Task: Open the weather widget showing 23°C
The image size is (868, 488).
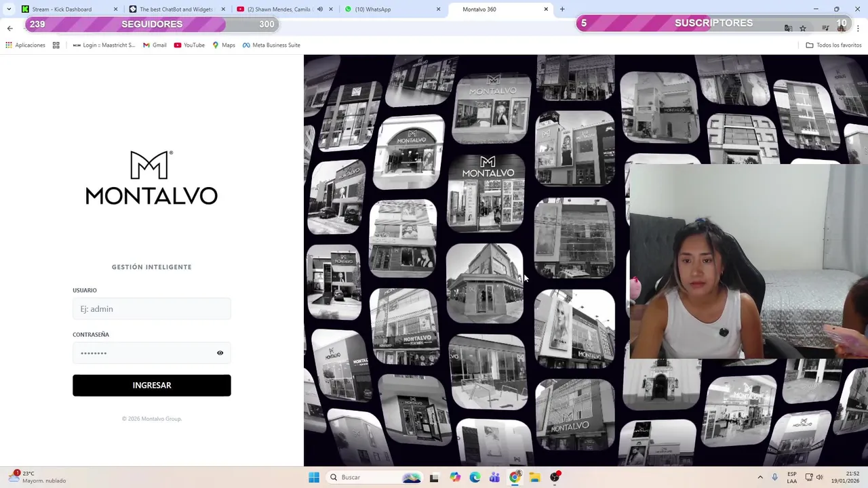Action: (37, 477)
